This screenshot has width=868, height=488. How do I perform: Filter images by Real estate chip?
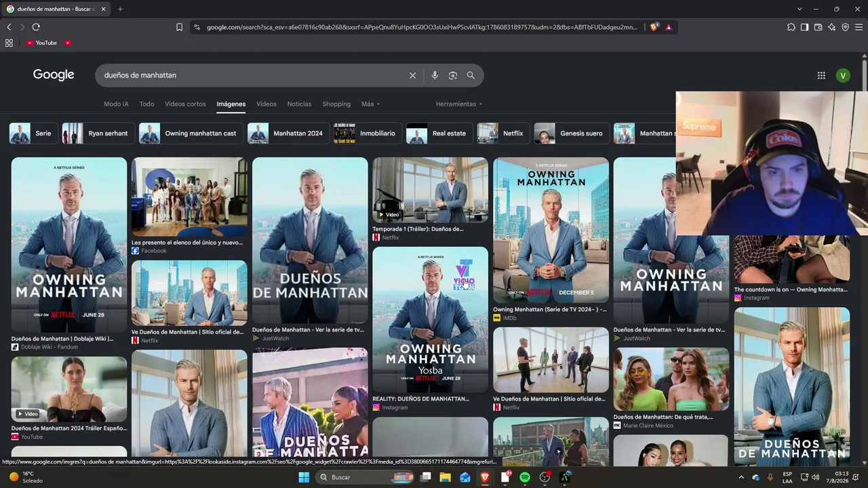pyautogui.click(x=439, y=134)
